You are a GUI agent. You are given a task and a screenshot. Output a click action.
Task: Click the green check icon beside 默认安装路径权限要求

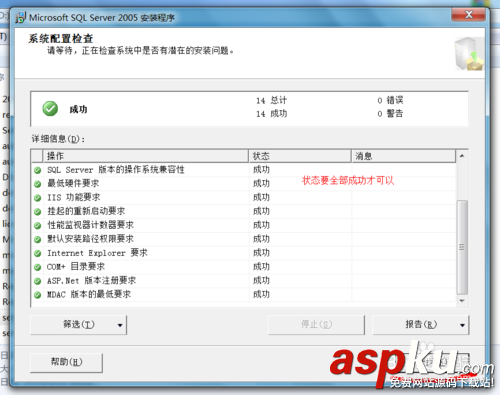click(x=37, y=239)
